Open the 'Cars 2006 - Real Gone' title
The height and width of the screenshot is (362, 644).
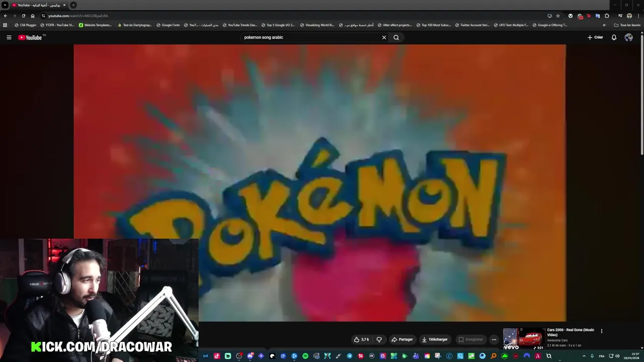click(x=571, y=332)
